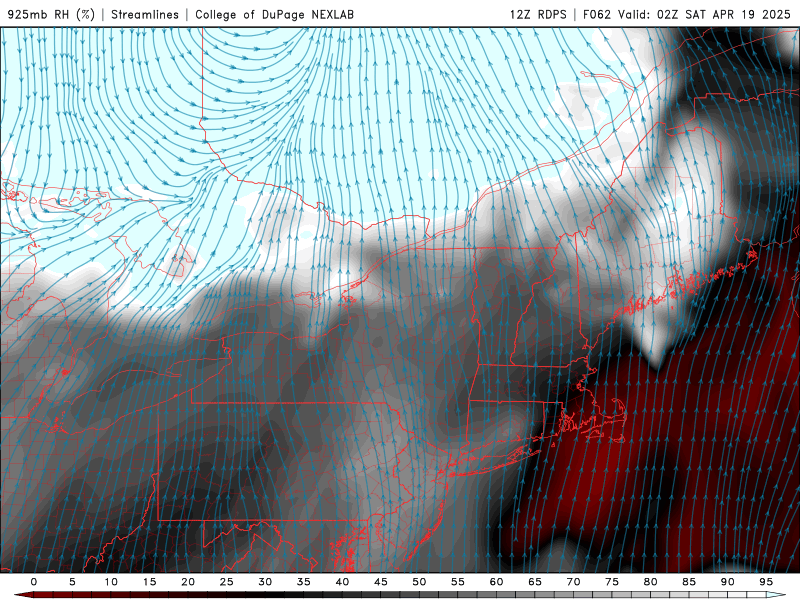Click the '80' tick label on the scale
Screen dimensions: 800x600
[x=651, y=582]
